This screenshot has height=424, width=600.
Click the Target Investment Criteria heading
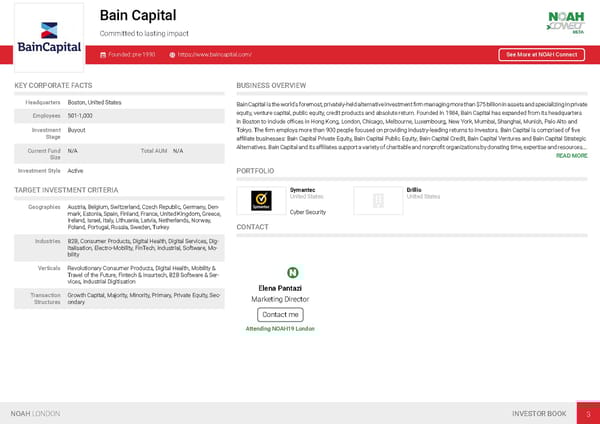pos(66,190)
